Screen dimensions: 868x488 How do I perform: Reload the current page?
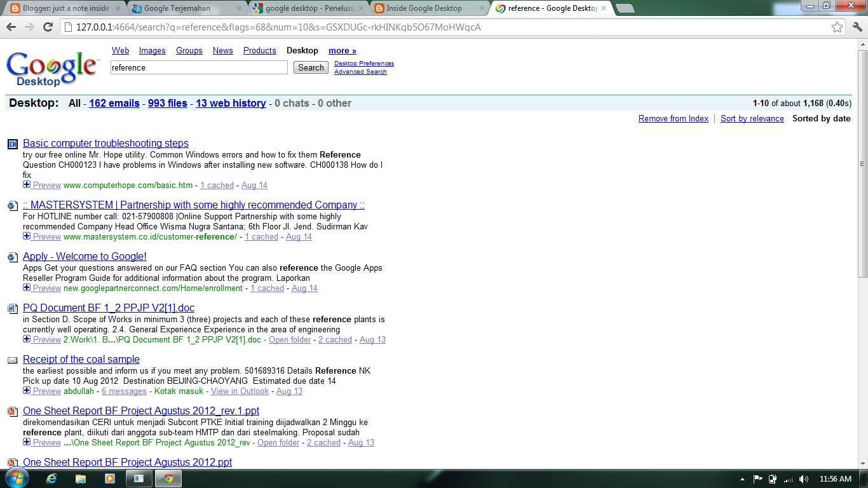[48, 27]
